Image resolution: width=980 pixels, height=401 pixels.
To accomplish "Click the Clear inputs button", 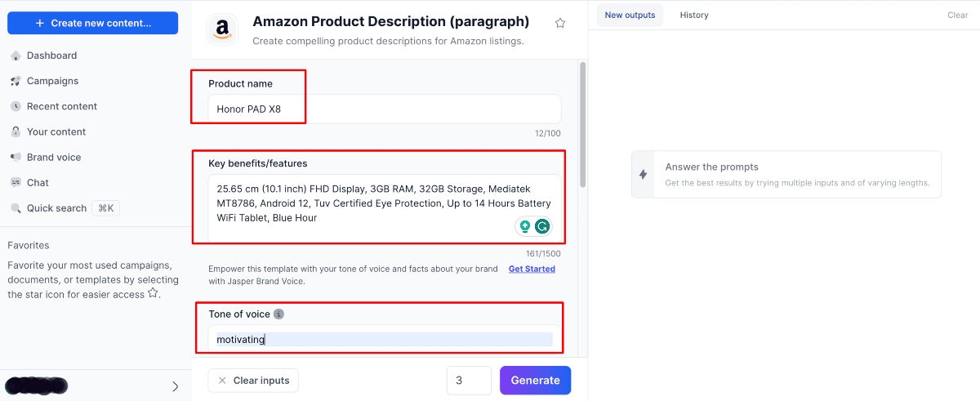I will (253, 381).
